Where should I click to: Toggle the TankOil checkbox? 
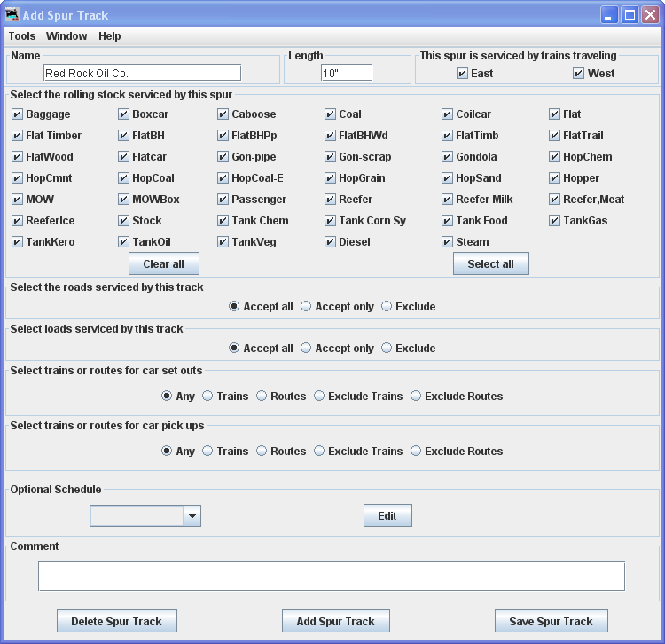[124, 242]
